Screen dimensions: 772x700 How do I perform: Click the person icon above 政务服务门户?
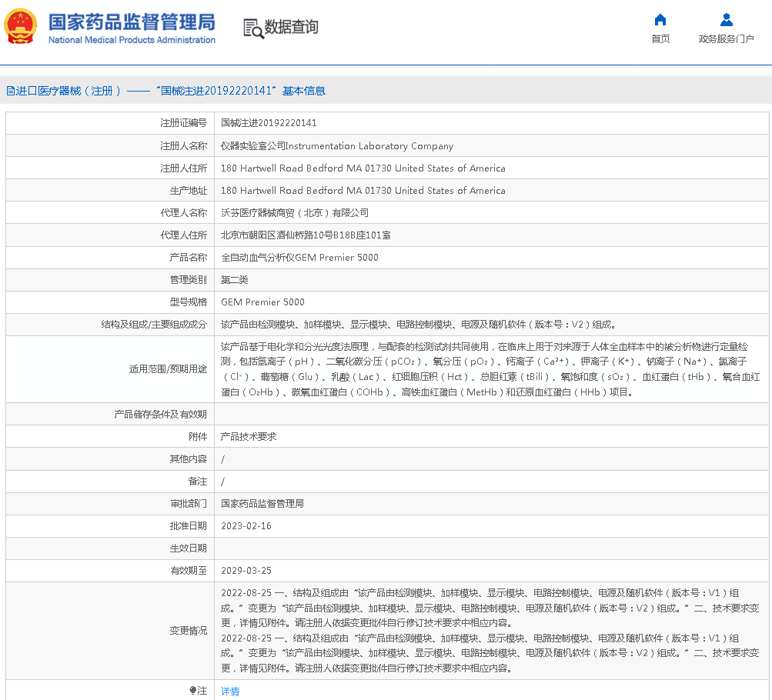726,20
